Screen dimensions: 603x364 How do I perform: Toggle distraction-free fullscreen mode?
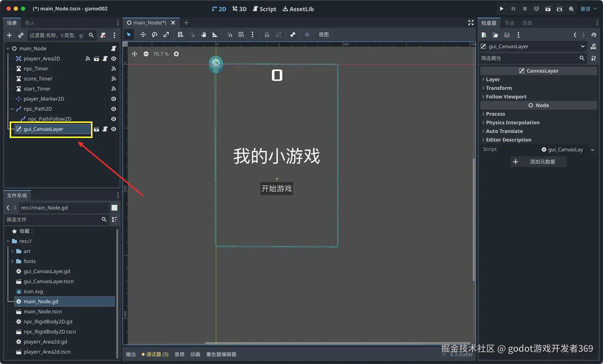(x=471, y=23)
